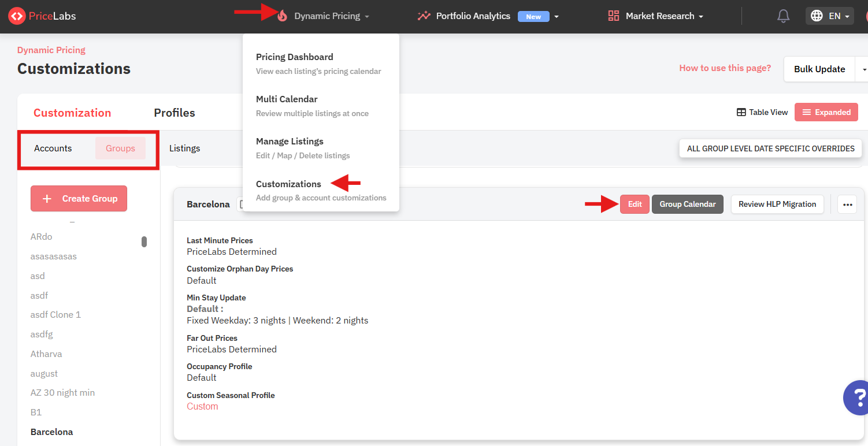Open the Barcelona group more-options menu
The width and height of the screenshot is (868, 446).
(x=847, y=205)
